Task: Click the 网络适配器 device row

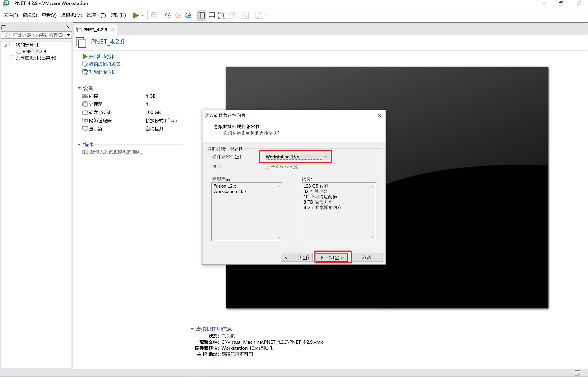Action: [132, 120]
